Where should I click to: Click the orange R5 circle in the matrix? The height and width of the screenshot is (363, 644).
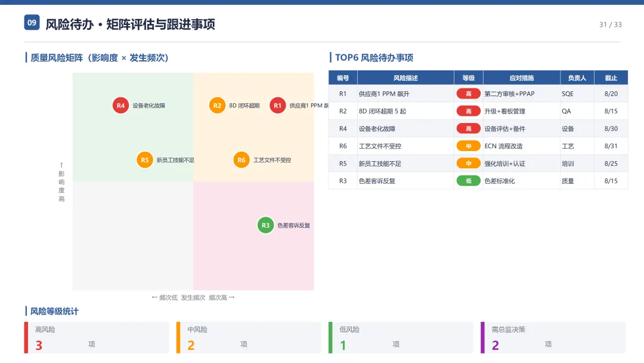[x=144, y=160]
